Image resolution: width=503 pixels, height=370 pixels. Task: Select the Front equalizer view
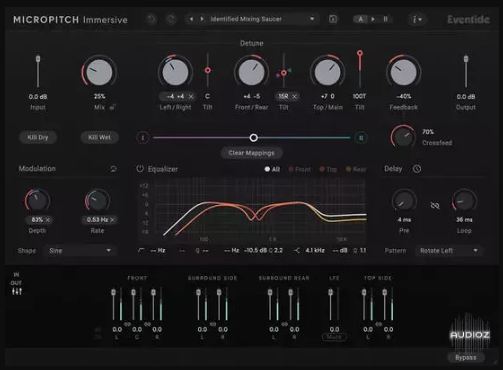pyautogui.click(x=300, y=169)
